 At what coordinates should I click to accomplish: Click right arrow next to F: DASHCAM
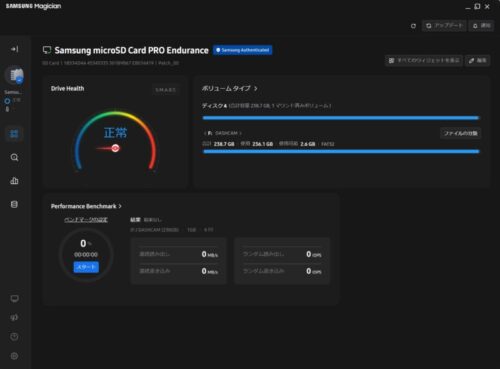(x=241, y=133)
